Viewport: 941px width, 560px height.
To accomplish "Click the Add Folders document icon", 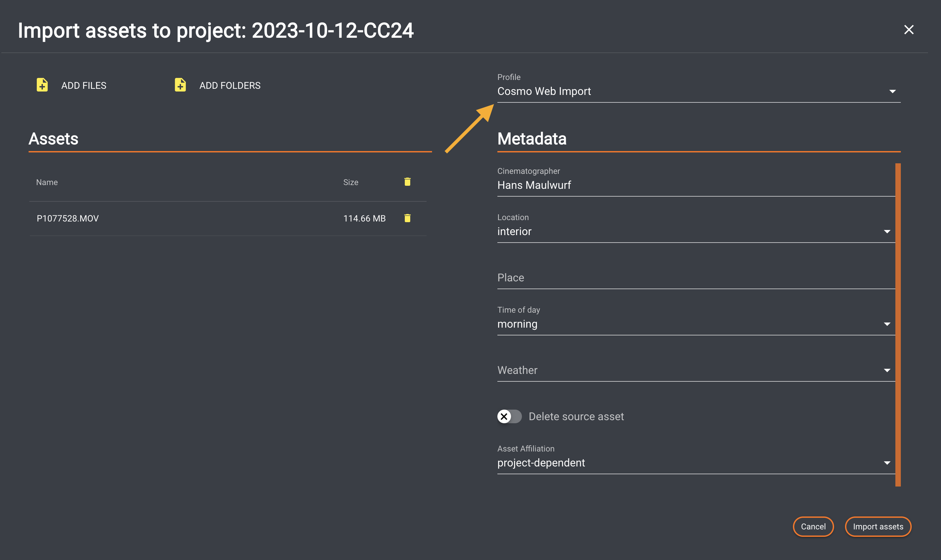I will pos(180,85).
